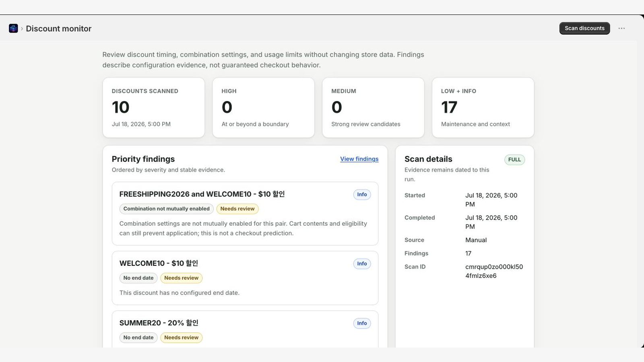Click the Findings label in Scan details
Image resolution: width=644 pixels, height=362 pixels.
416,253
